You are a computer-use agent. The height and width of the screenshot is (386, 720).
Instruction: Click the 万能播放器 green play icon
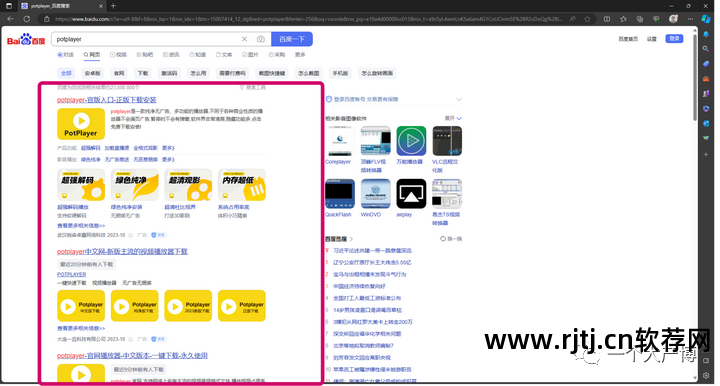(x=411, y=141)
